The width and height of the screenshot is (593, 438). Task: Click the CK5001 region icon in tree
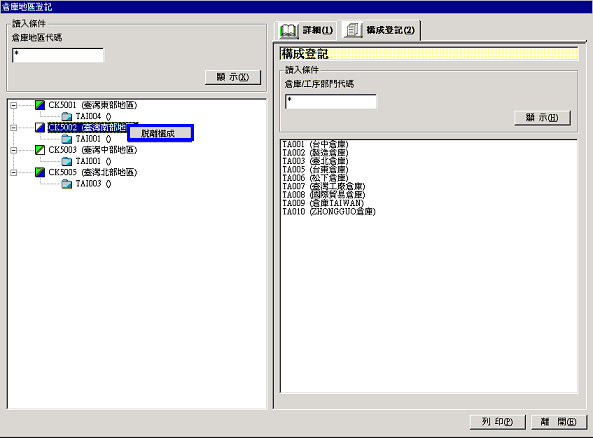tap(40, 105)
